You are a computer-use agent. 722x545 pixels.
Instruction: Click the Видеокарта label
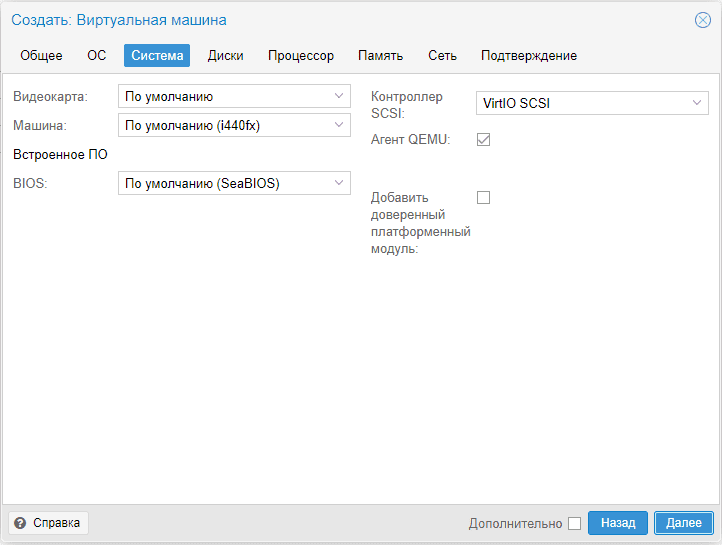[50, 96]
